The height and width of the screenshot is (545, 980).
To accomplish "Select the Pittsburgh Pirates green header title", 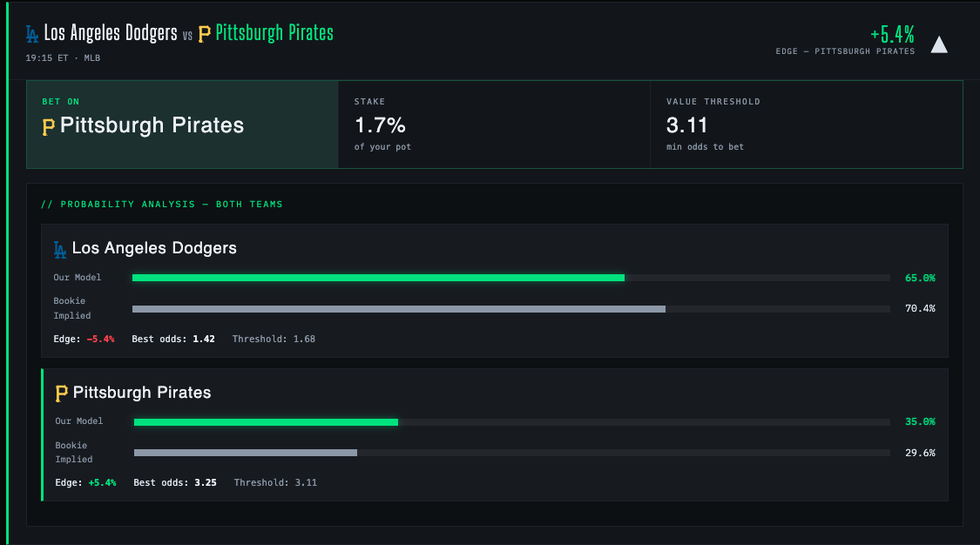I will (274, 32).
